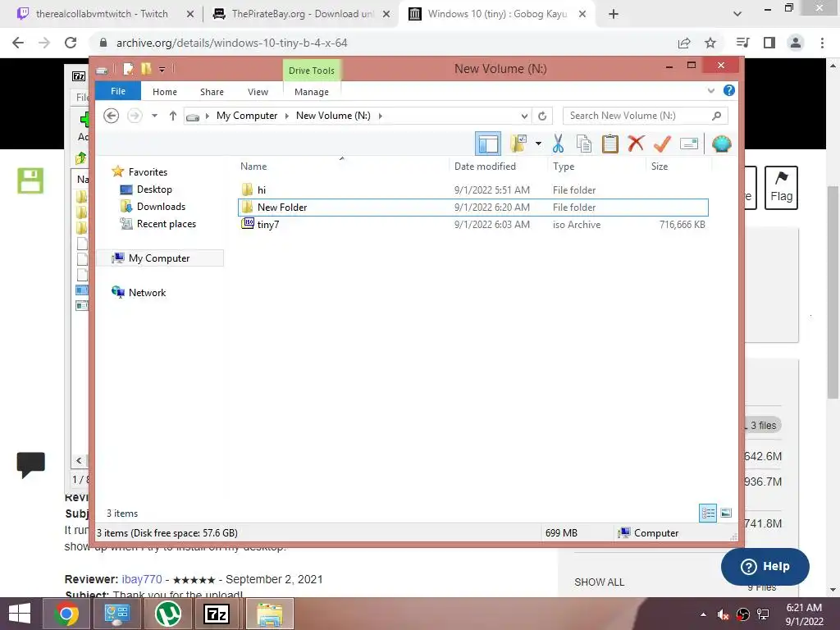This screenshot has height=630, width=840.
Task: Click the new folder icon in the title bar
Action: [146, 69]
